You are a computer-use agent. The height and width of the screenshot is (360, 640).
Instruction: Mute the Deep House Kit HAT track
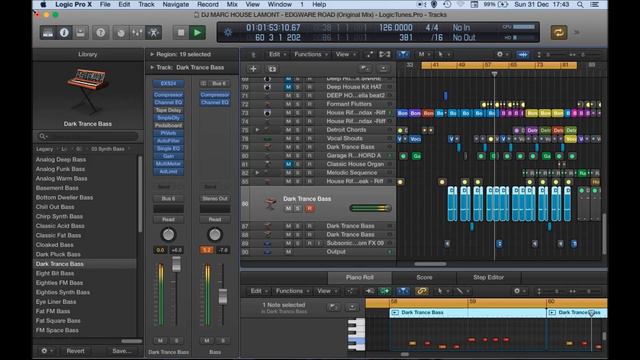(x=288, y=87)
